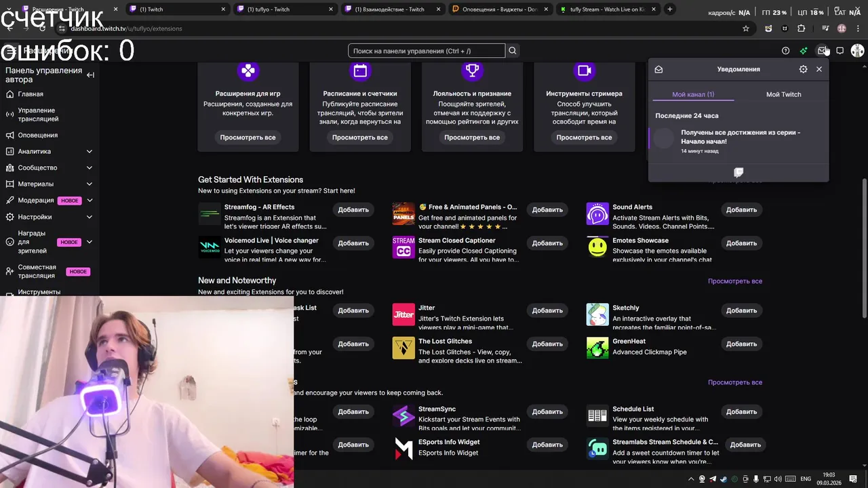
Task: Open the notifications inbox icon in the header
Action: 822,51
